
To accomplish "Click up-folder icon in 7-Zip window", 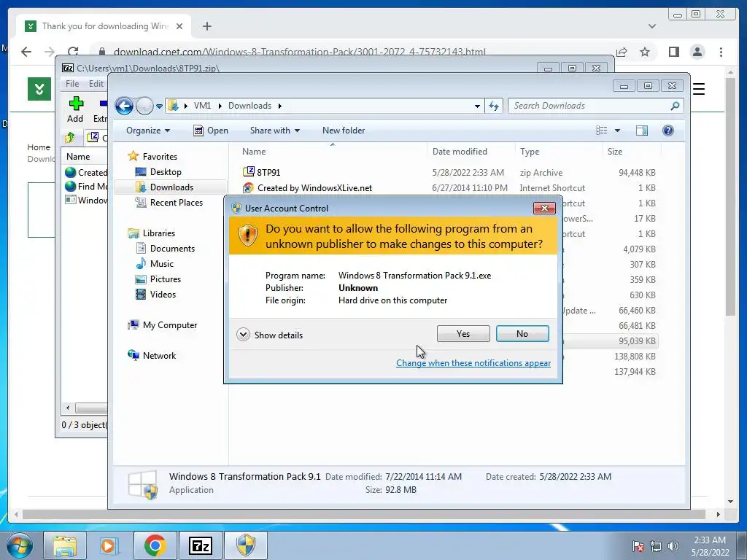I will coord(70,138).
